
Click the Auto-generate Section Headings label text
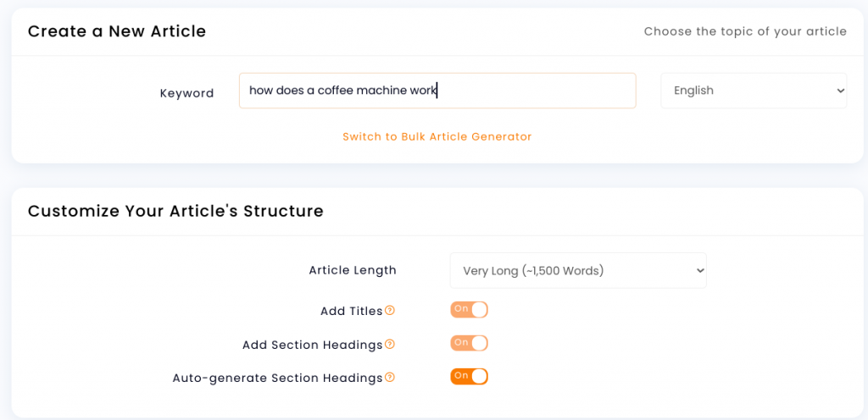pos(277,378)
